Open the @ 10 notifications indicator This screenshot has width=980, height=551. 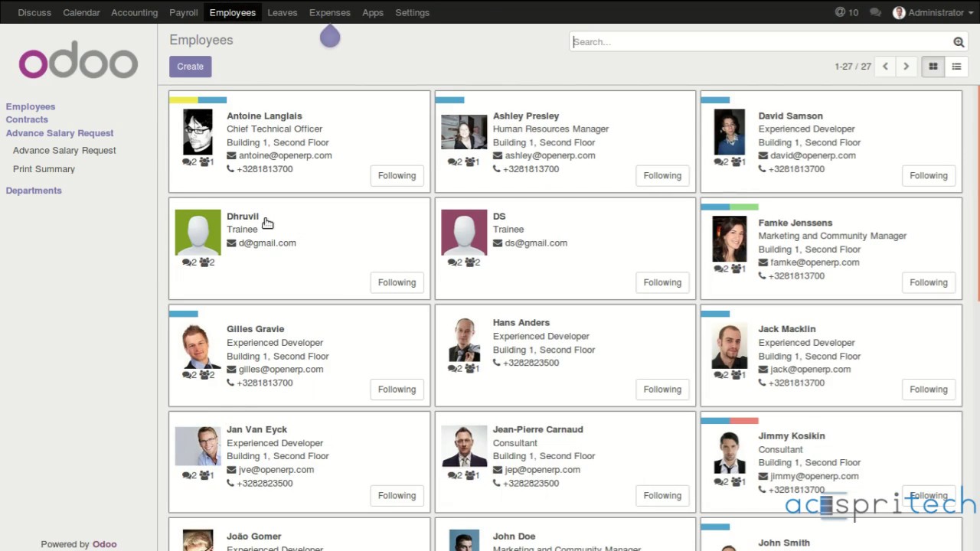(846, 12)
